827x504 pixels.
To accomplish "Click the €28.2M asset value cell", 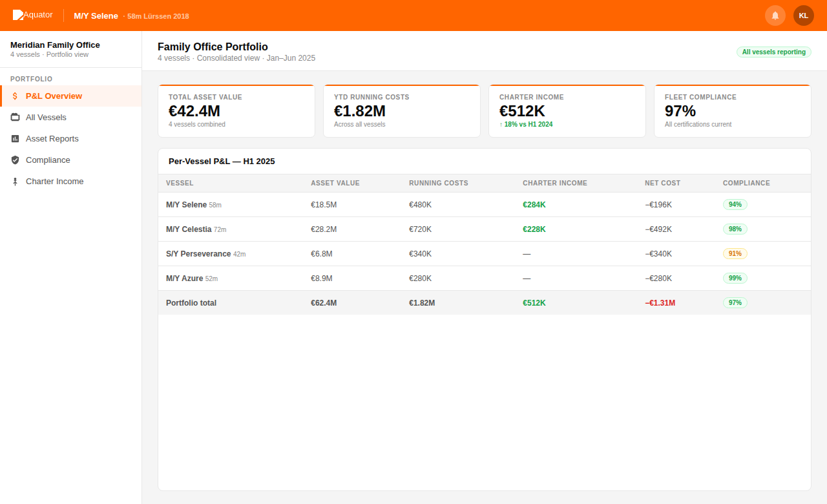I will (324, 229).
